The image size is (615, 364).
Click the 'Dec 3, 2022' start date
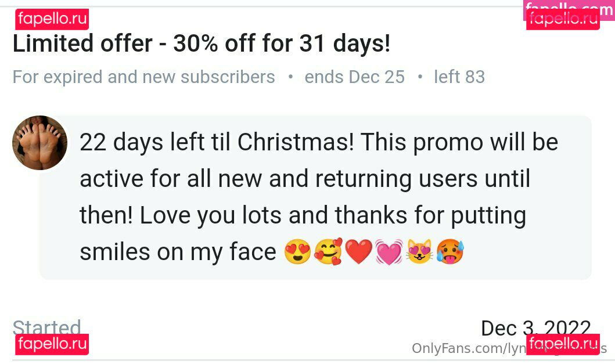click(536, 328)
